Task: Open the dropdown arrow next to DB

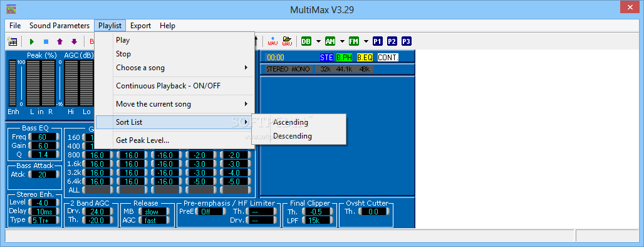Action: coord(318,41)
